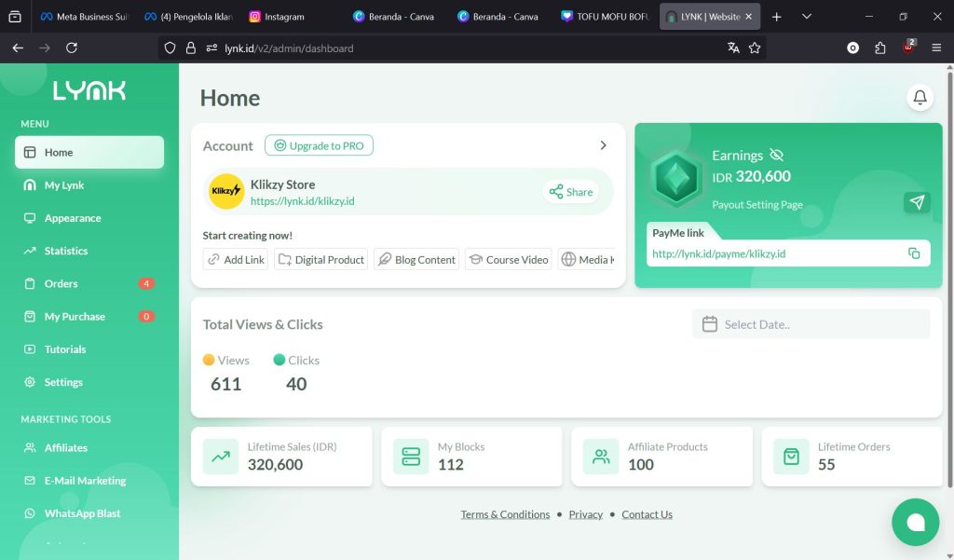Go to Orders in the sidebar
Viewport: 954px width, 560px height.
[x=61, y=283]
